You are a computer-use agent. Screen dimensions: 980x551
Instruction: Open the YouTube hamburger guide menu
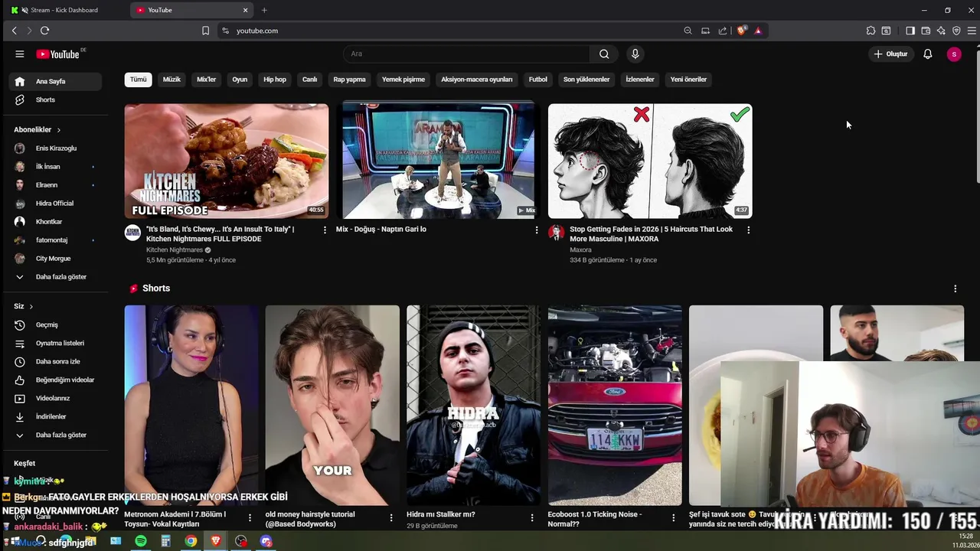19,54
